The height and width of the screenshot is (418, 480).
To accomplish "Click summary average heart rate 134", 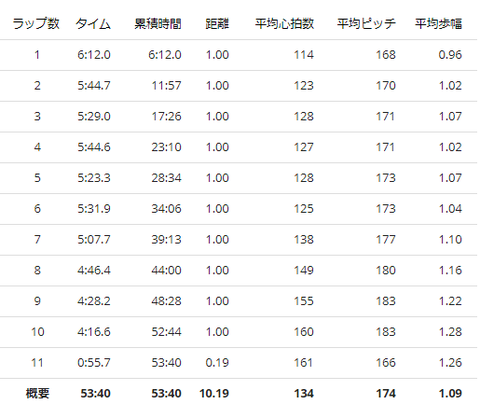I will tap(304, 393).
